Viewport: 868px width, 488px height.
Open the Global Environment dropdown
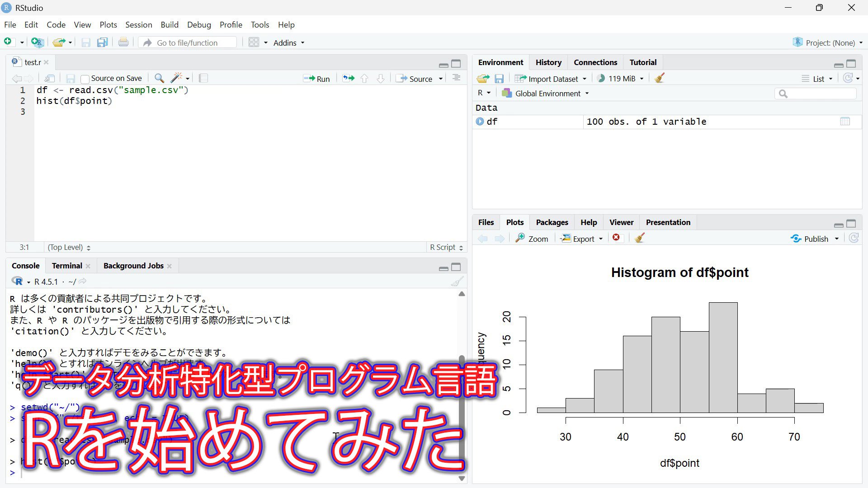(546, 94)
